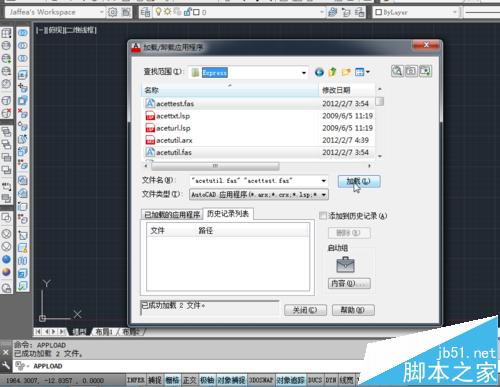The width and height of the screenshot is (500, 387).
Task: Select the acettest.fas file icon
Action: click(x=150, y=103)
